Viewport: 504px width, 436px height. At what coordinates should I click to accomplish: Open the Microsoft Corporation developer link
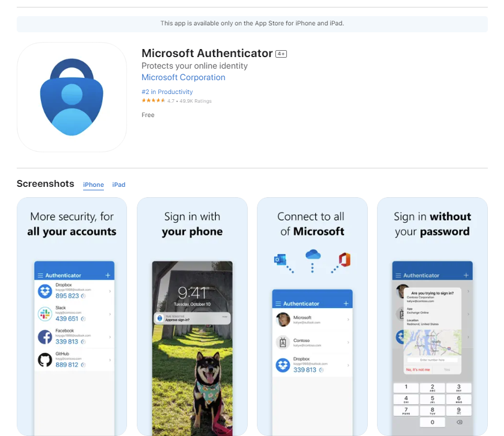[183, 77]
